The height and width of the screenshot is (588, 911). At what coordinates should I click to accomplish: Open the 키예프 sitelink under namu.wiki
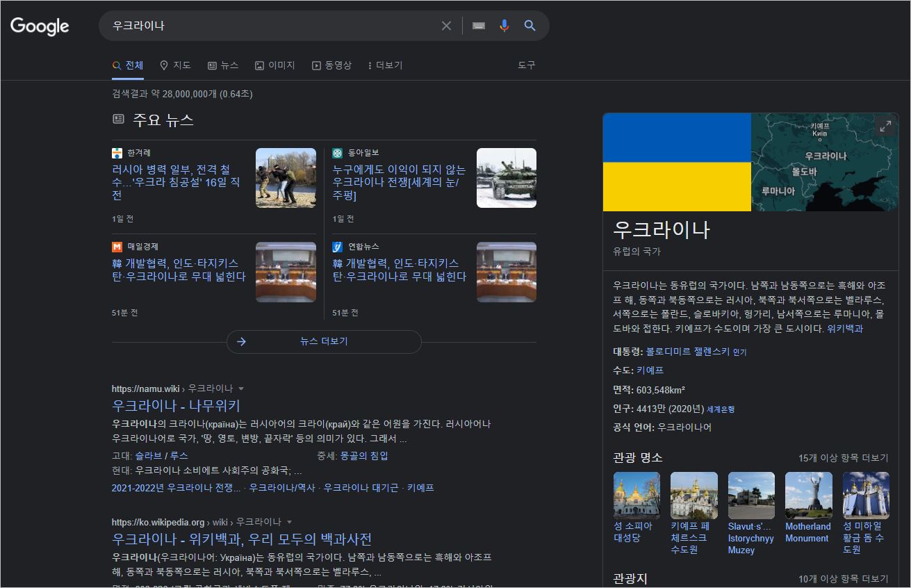click(x=420, y=488)
